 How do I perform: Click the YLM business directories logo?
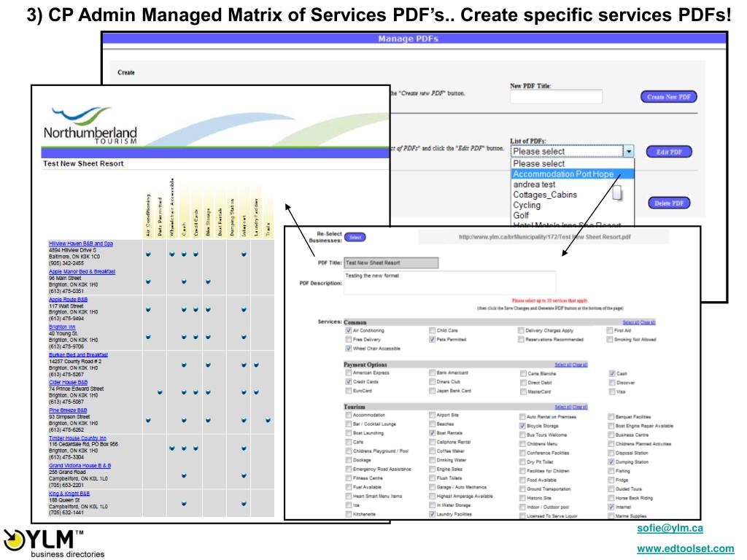[x=53, y=543]
